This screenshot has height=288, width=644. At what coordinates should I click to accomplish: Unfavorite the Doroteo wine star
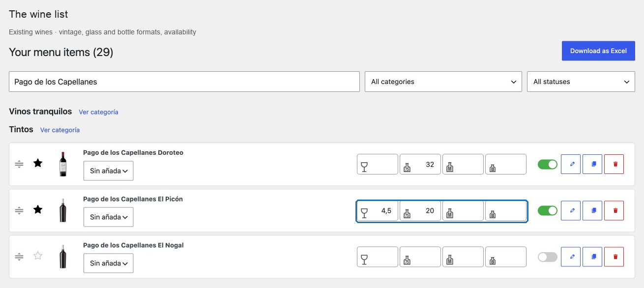(38, 163)
